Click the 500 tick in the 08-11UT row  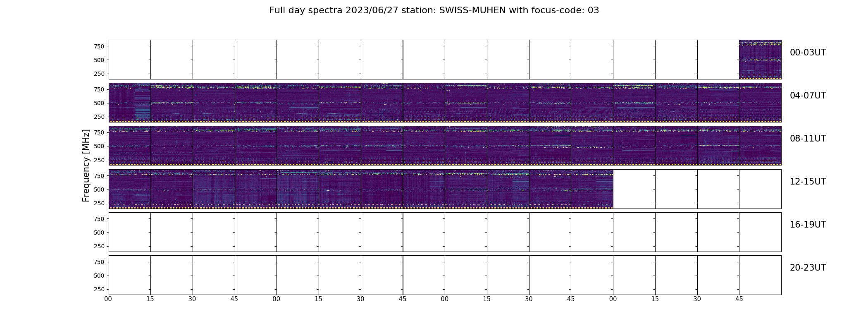click(99, 146)
